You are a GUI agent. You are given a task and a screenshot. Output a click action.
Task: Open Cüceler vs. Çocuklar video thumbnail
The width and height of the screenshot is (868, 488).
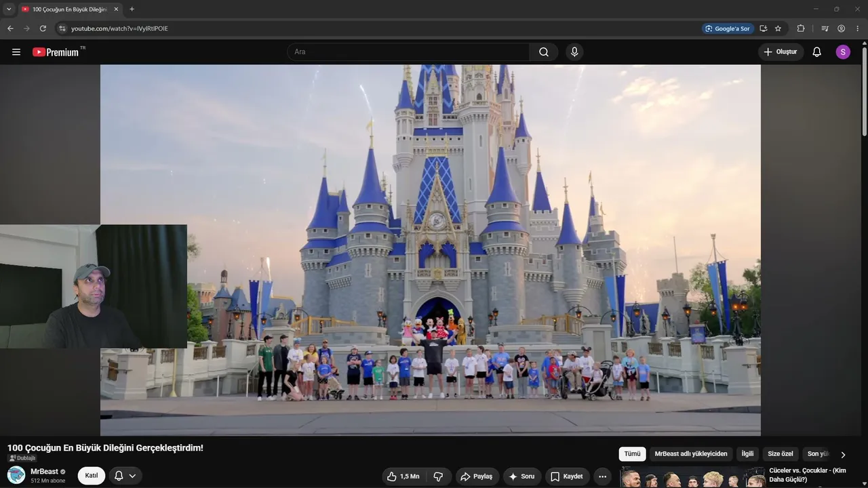(x=692, y=478)
